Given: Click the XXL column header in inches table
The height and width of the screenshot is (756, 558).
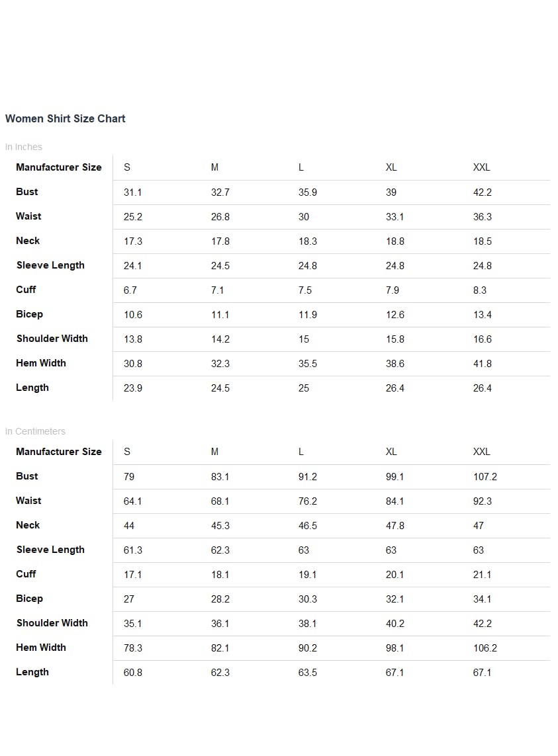Looking at the screenshot, I should [481, 167].
